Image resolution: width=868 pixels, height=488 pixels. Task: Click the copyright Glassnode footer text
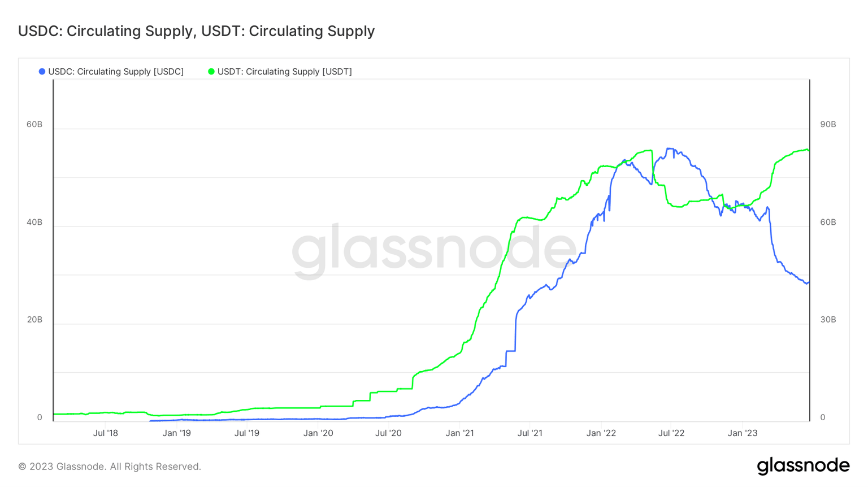click(x=110, y=467)
